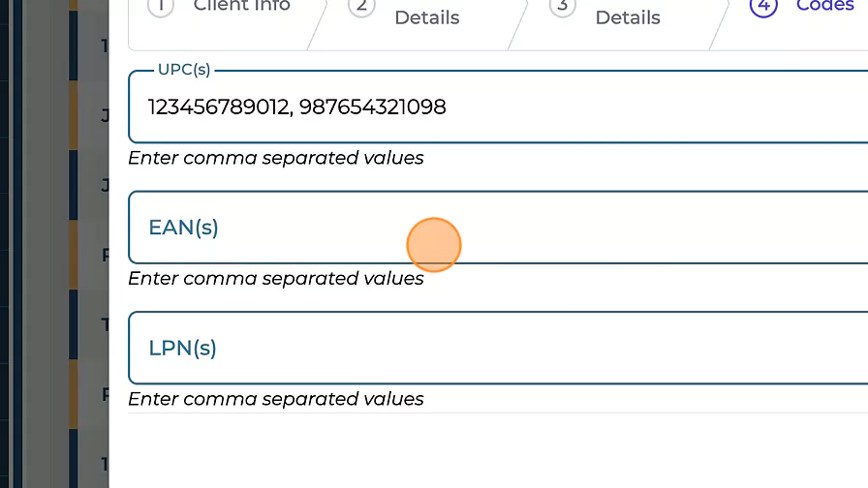
Task: Click the step 4 circle beside Codes
Action: pyautogui.click(x=763, y=7)
